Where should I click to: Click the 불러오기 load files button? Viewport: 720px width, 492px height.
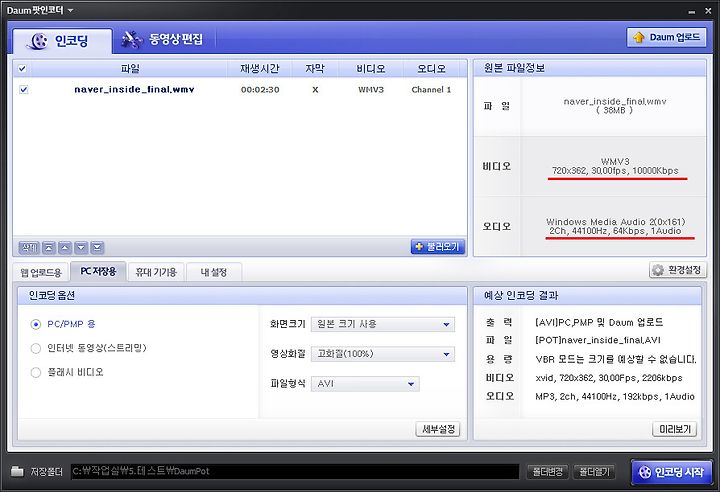(438, 247)
